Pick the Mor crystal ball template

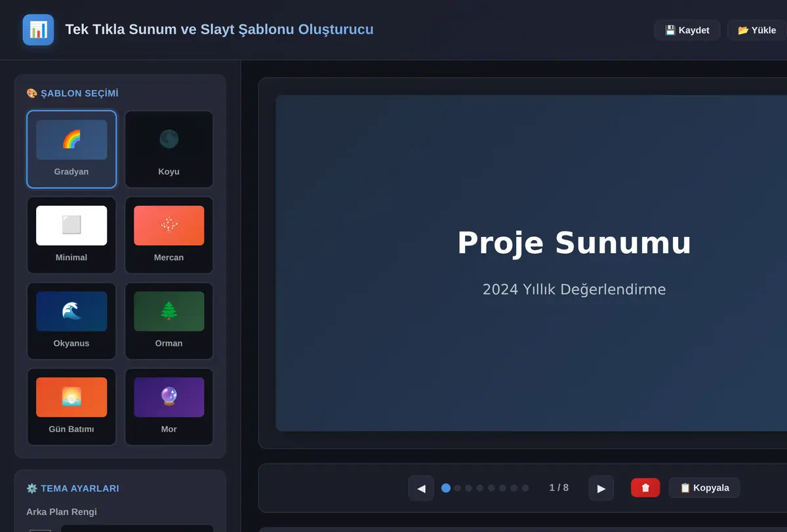click(x=169, y=407)
